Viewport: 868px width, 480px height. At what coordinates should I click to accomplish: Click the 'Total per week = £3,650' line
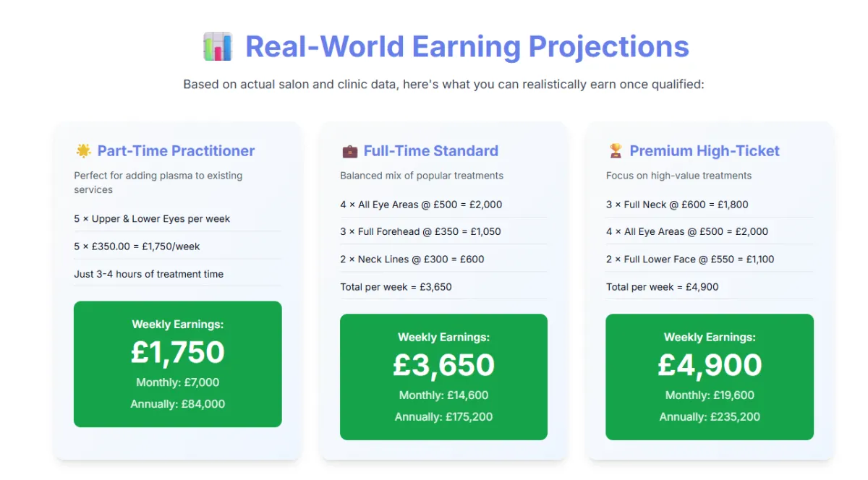(396, 287)
